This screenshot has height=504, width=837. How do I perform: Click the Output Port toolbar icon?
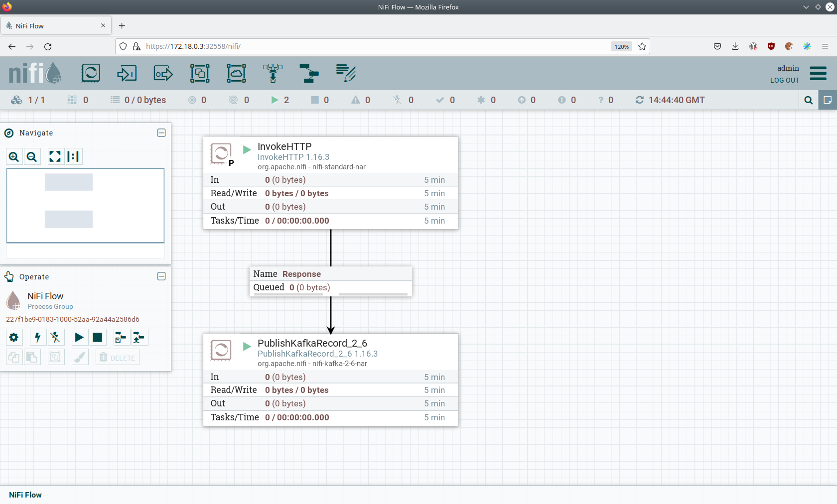[x=163, y=73]
